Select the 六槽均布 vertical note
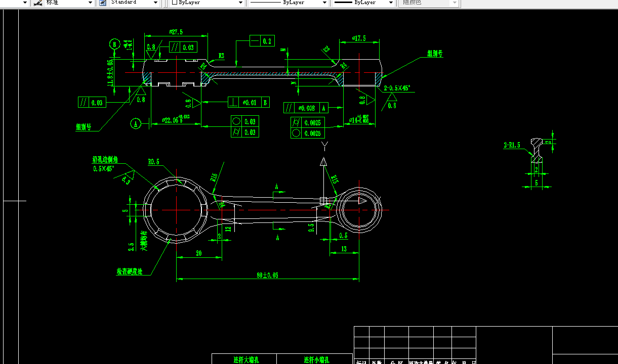 click(144, 241)
